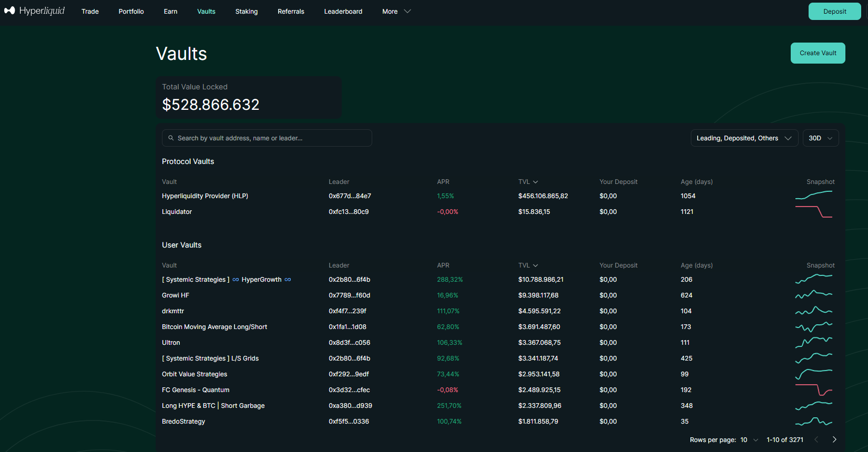Screen dimensions: 868x452
Task: Open Long HYPE & BTC Short Garbage vault
Action: point(213,406)
